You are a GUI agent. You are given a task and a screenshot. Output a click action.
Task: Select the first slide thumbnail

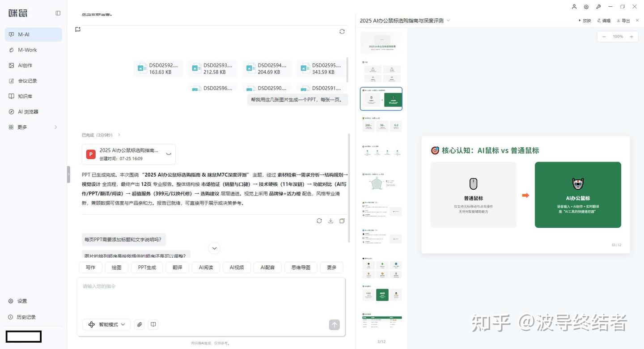coord(381,43)
